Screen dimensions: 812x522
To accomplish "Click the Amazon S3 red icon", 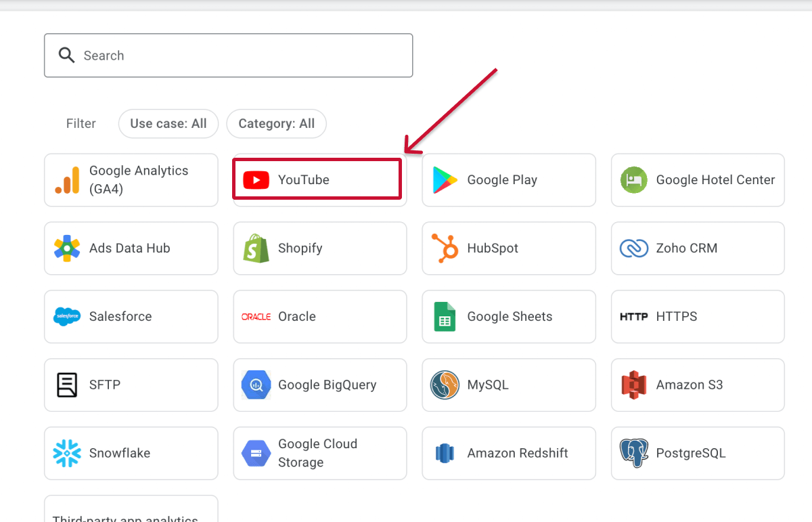I will click(634, 385).
